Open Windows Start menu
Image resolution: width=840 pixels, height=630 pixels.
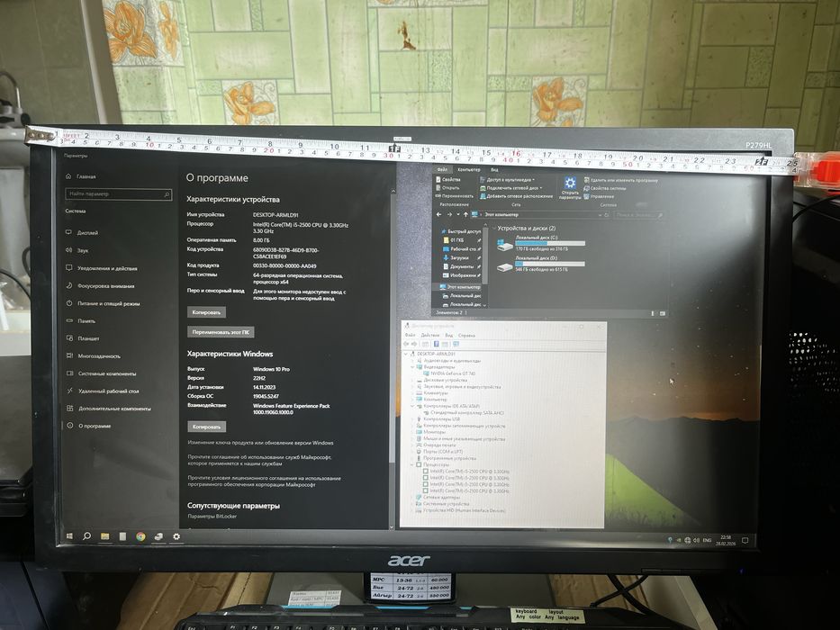[x=69, y=535]
